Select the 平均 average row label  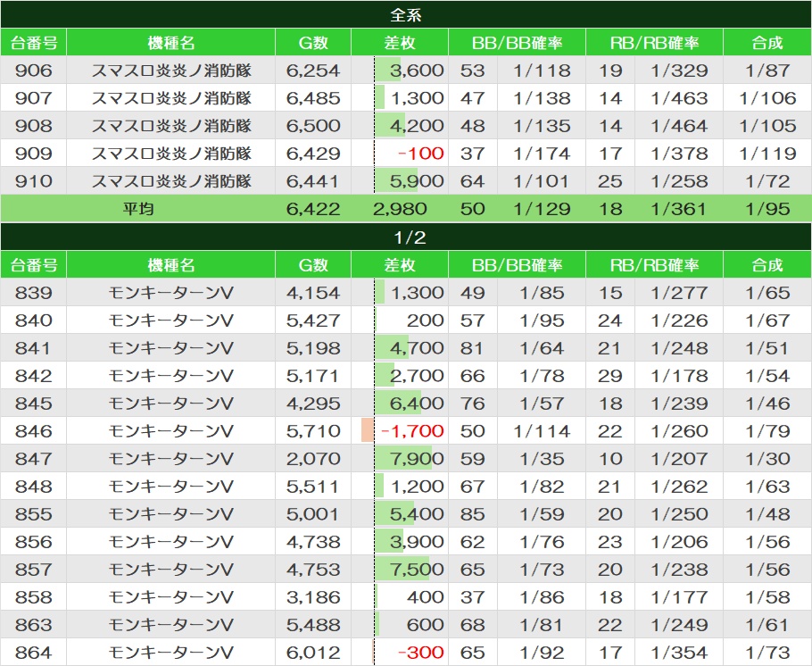coord(137,209)
